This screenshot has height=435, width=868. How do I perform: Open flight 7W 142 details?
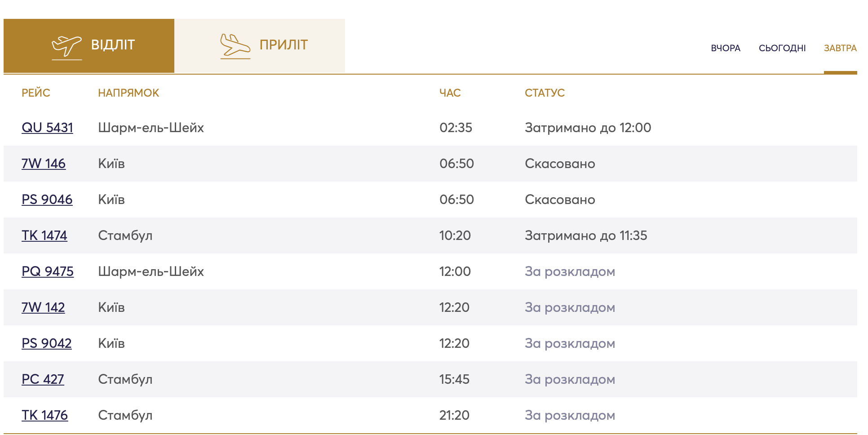(x=43, y=307)
